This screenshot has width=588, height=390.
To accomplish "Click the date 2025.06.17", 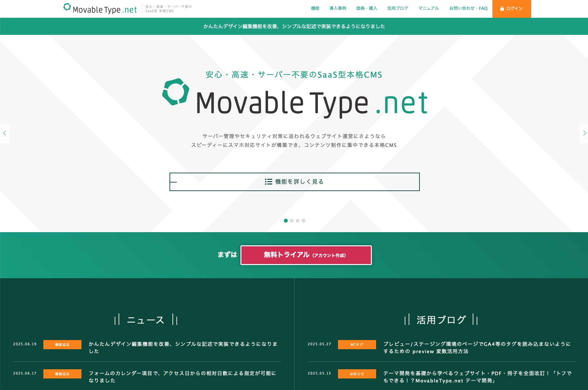I will tap(25, 374).
